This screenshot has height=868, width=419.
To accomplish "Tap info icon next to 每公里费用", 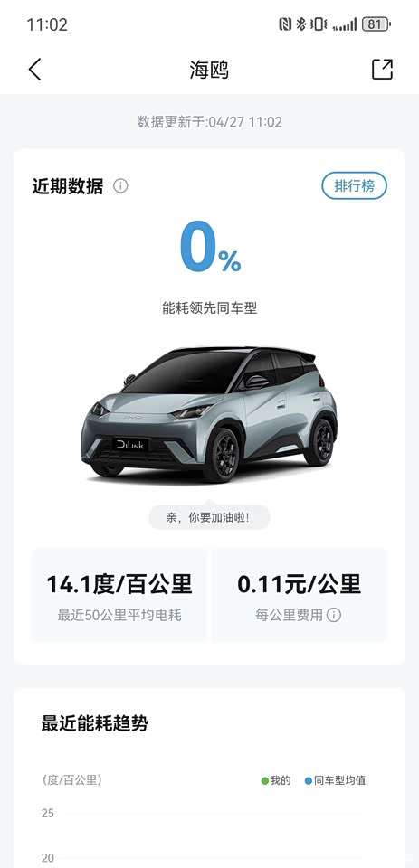I will (x=334, y=615).
